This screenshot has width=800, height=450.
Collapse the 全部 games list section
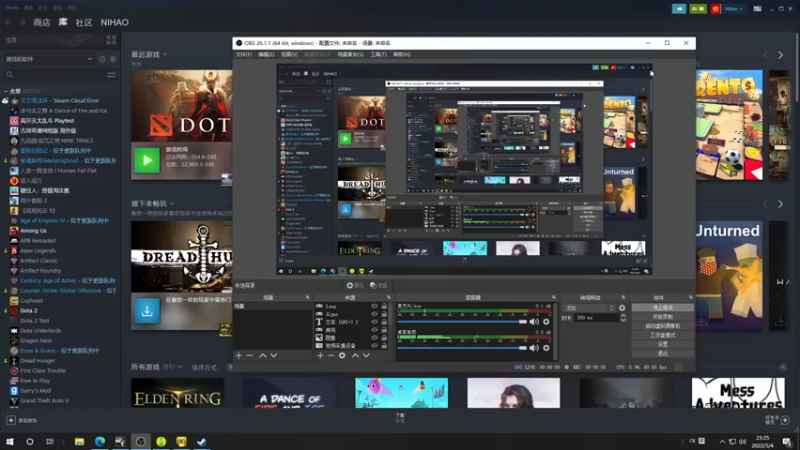pyautogui.click(x=5, y=91)
